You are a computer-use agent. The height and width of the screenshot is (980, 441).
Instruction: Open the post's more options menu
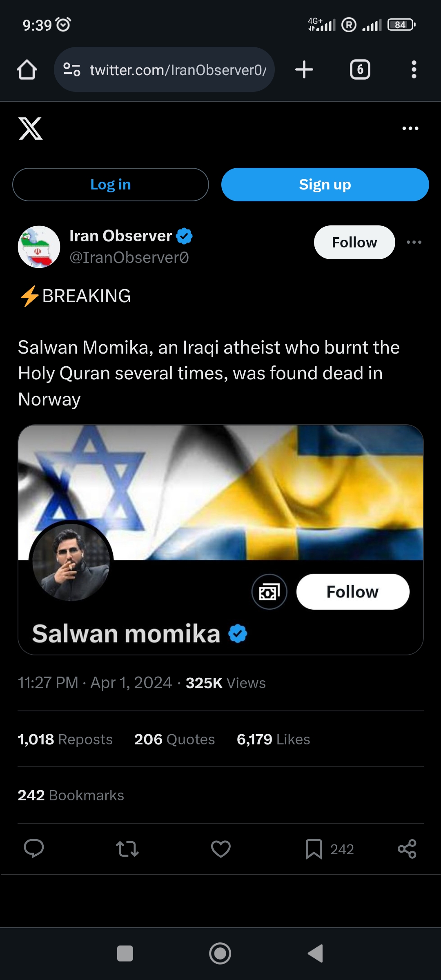[x=414, y=243]
